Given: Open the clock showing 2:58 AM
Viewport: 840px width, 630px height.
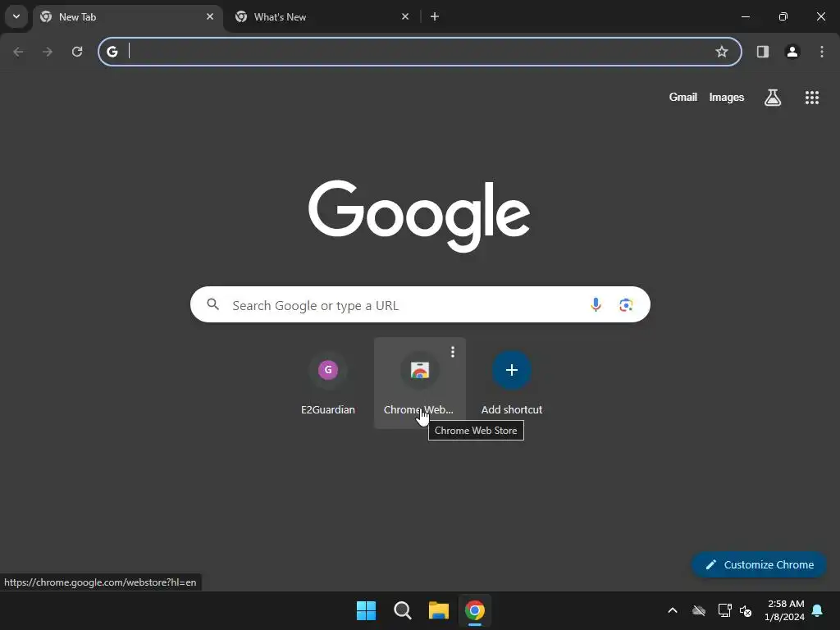Looking at the screenshot, I should 785,610.
